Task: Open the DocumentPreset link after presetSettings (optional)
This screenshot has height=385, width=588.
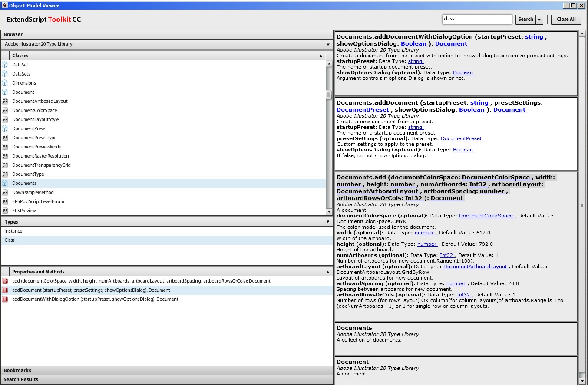Action: [461, 138]
